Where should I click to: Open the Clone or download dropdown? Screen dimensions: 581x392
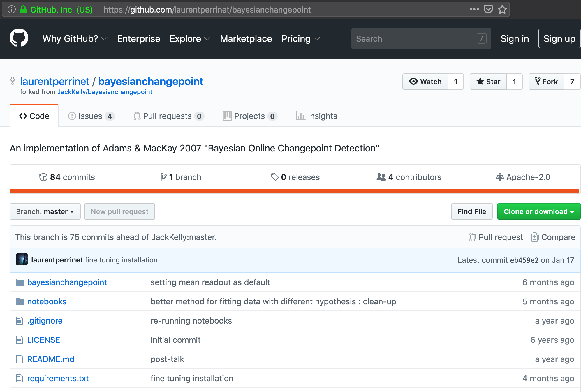538,211
